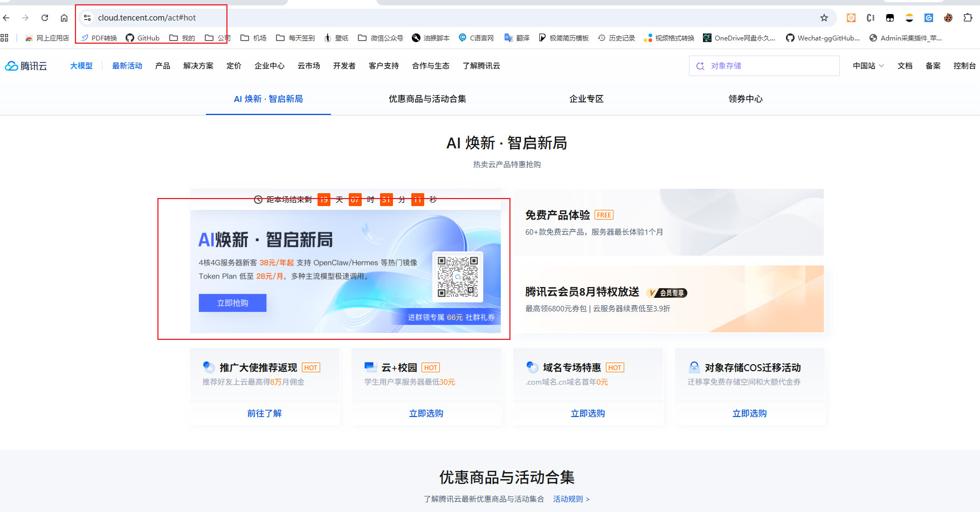Go forward in browser history
This screenshot has height=512, width=980.
point(25,18)
